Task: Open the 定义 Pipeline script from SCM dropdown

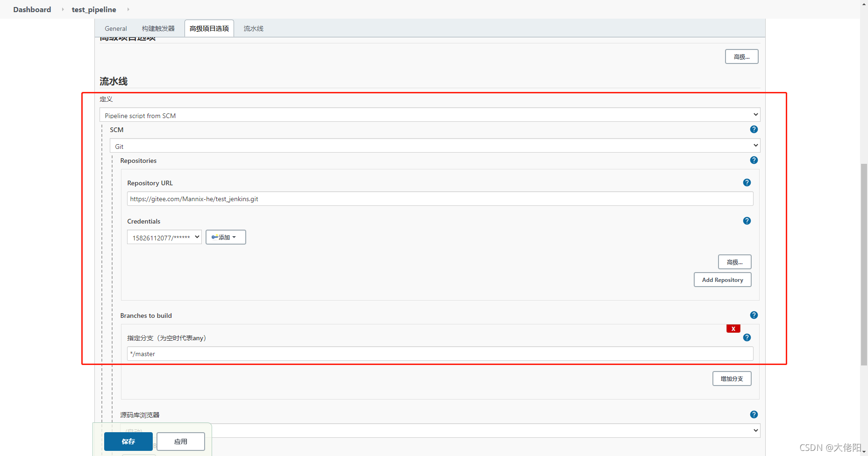Action: (x=429, y=115)
